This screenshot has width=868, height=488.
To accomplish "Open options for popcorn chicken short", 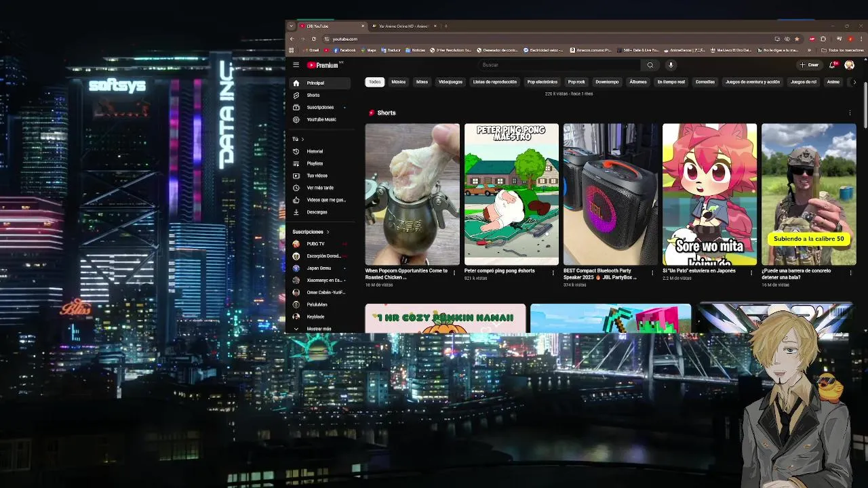I will click(x=454, y=273).
